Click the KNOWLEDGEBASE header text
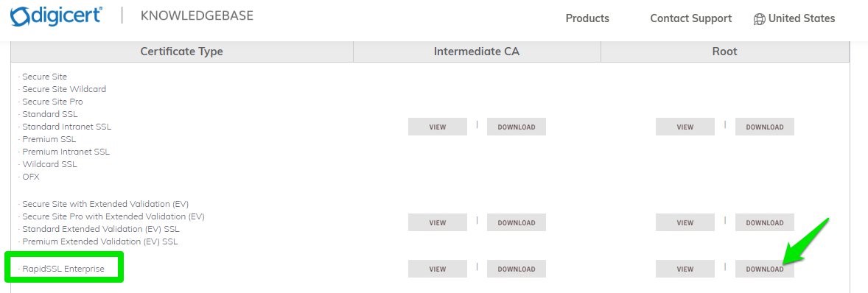This screenshot has width=868, height=293. (x=197, y=15)
